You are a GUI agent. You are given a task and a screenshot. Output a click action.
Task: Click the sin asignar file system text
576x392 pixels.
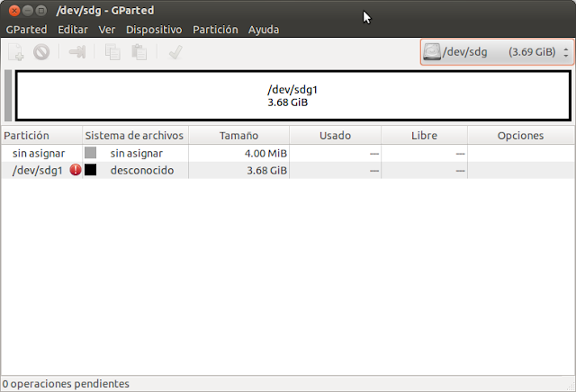coord(137,153)
